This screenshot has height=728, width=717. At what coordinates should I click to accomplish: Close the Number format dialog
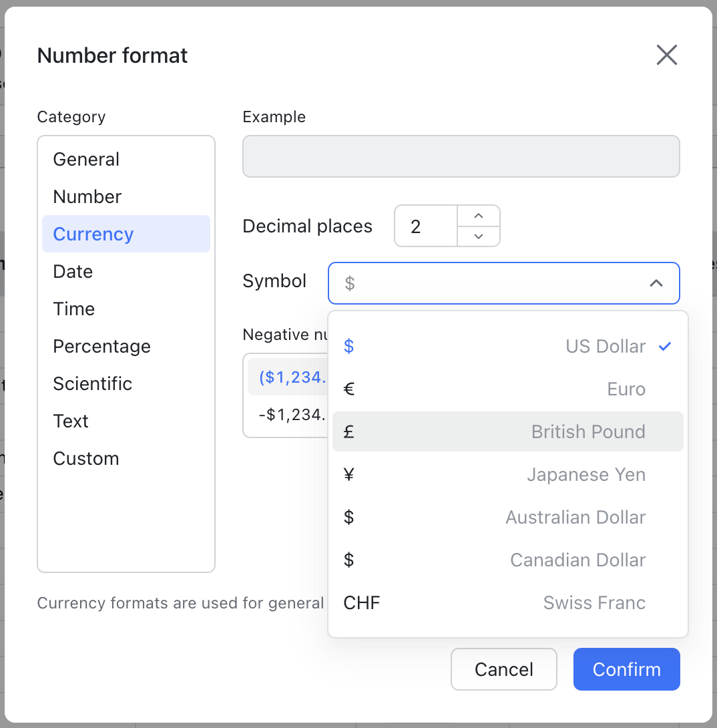(666, 55)
